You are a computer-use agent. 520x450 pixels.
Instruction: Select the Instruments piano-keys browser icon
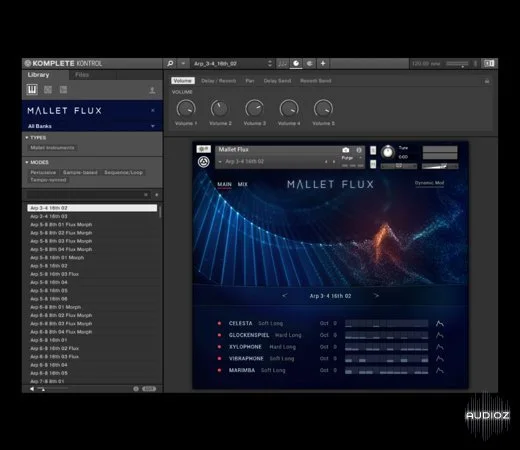coord(32,89)
